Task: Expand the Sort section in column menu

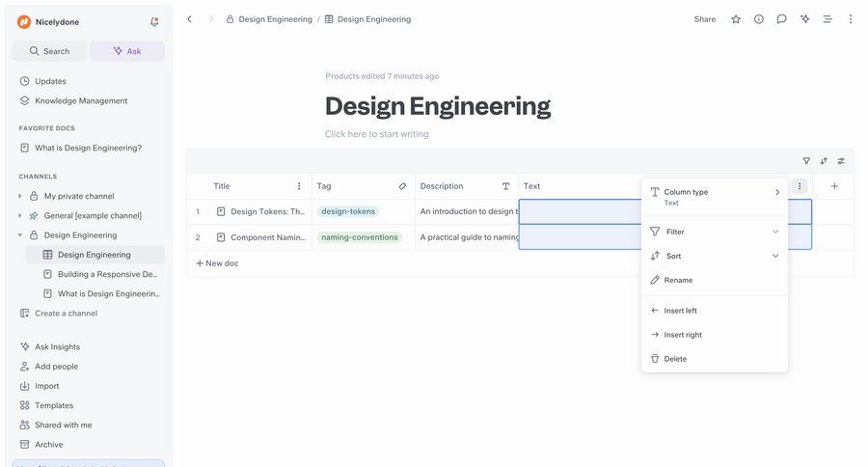Action: click(715, 256)
